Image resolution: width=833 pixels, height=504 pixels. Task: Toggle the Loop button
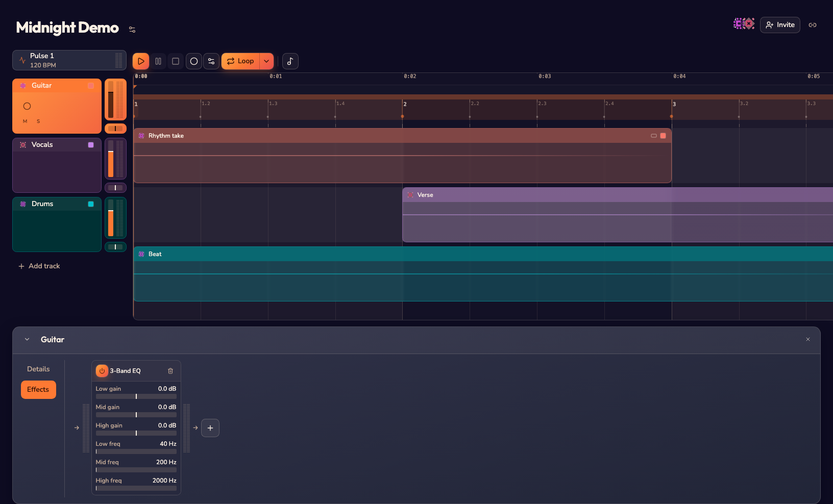240,61
